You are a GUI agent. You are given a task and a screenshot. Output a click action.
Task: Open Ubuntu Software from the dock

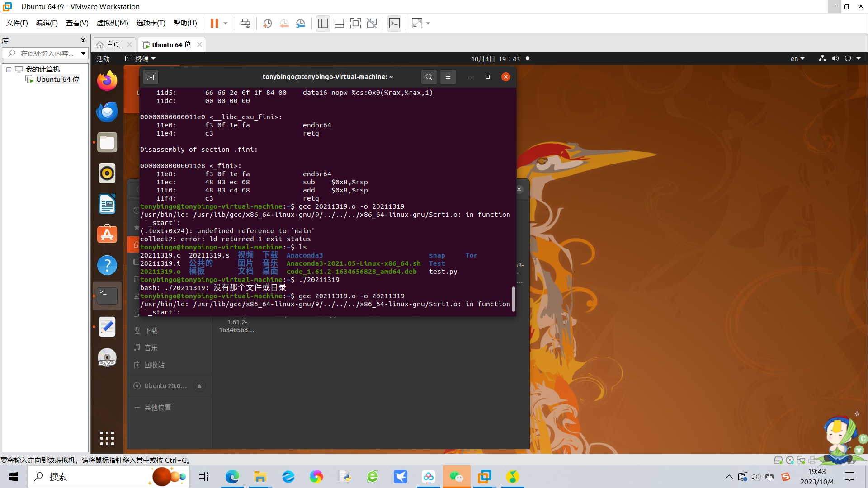tap(107, 234)
